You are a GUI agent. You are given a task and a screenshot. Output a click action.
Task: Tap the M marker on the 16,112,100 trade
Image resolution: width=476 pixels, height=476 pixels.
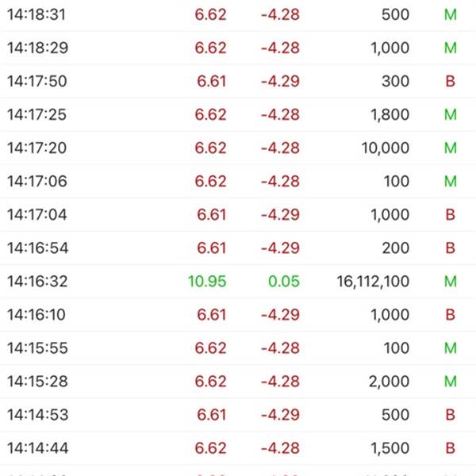(450, 282)
